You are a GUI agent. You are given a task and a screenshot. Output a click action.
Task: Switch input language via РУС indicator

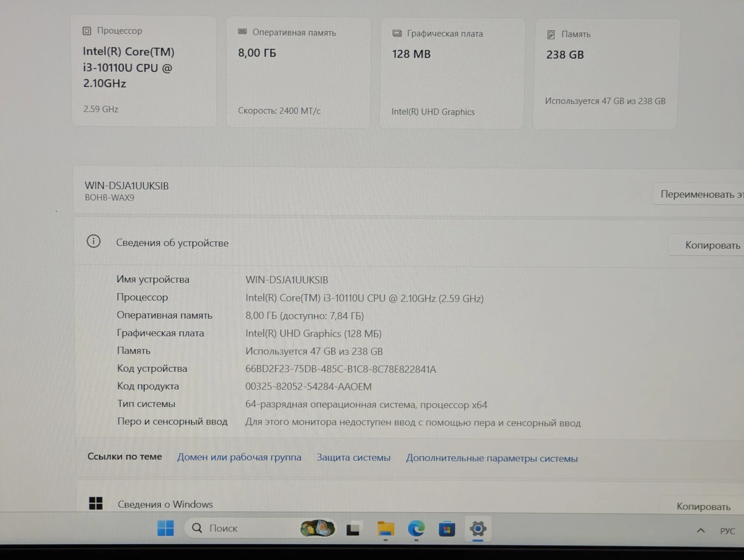[x=727, y=531]
